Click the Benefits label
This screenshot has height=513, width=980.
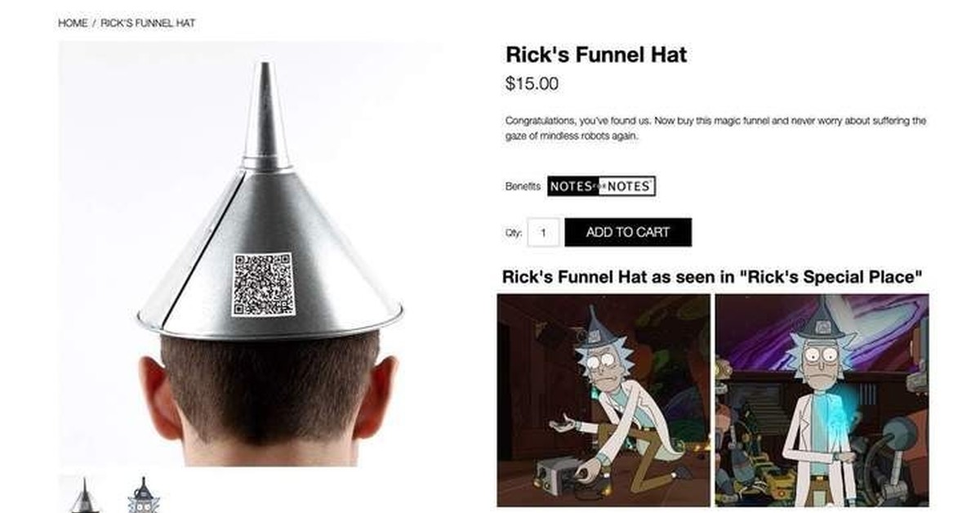coord(523,186)
